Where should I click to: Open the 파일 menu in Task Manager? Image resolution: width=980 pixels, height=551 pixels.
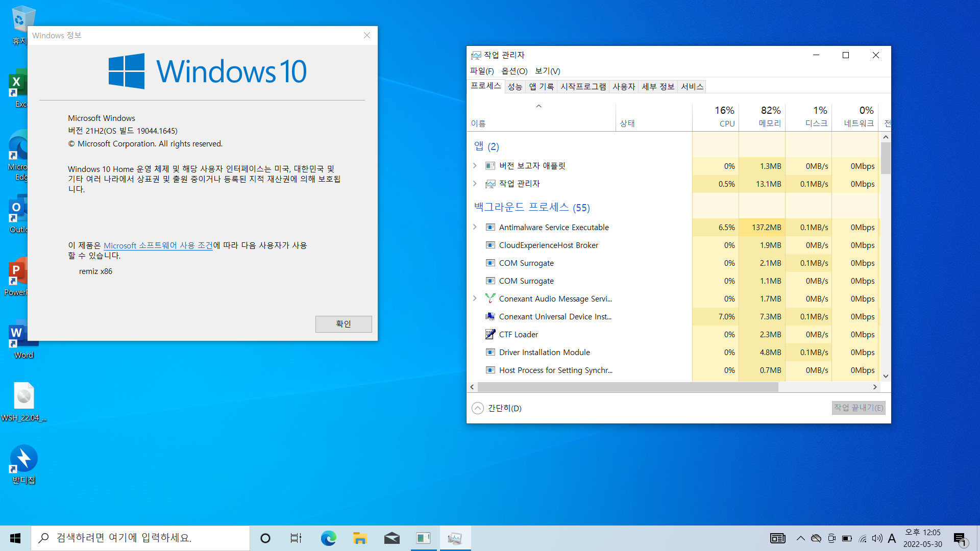point(482,71)
